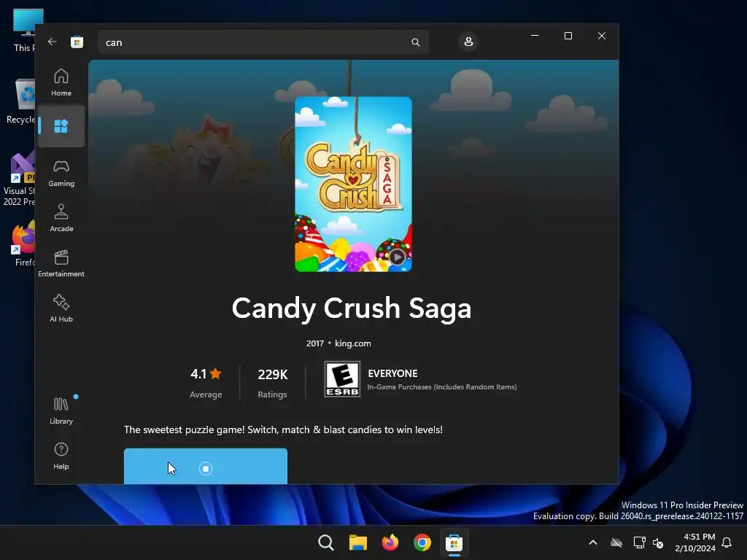
Task: Open Home in the sidebar
Action: point(61,82)
